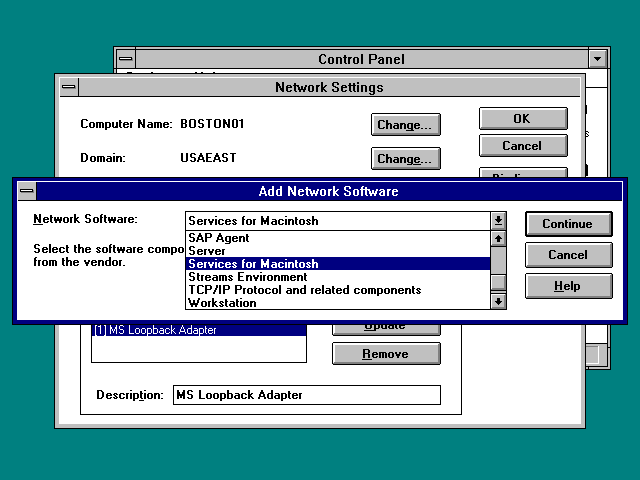Viewport: 640px width, 480px height.
Task: Cancel the Add Network Software dialog
Action: tap(569, 255)
